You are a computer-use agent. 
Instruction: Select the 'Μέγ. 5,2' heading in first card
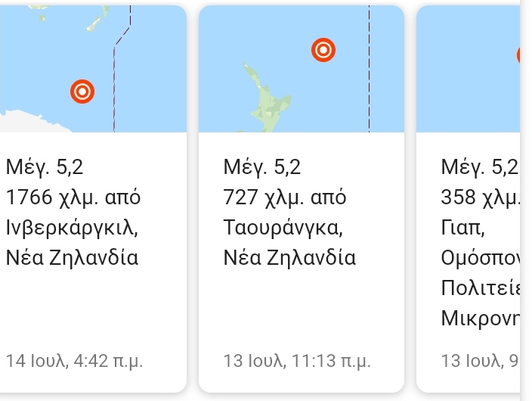pyautogui.click(x=45, y=167)
